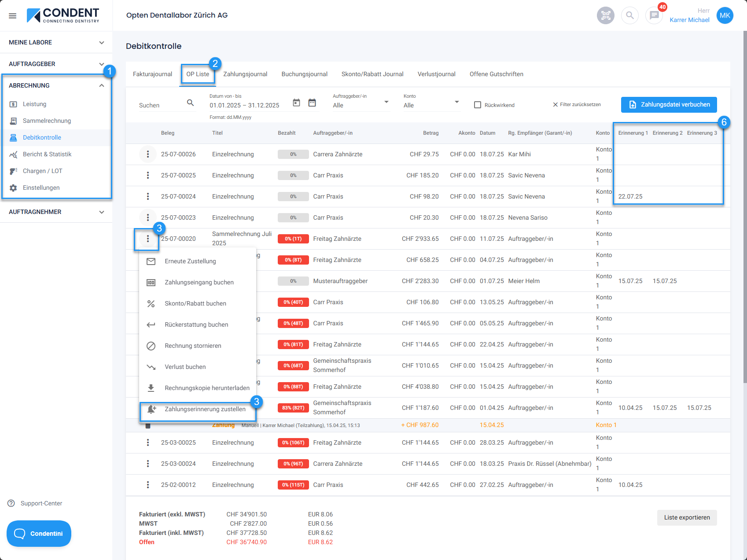The image size is (747, 560).
Task: Select Verlust buchen from context menu
Action: point(198,367)
